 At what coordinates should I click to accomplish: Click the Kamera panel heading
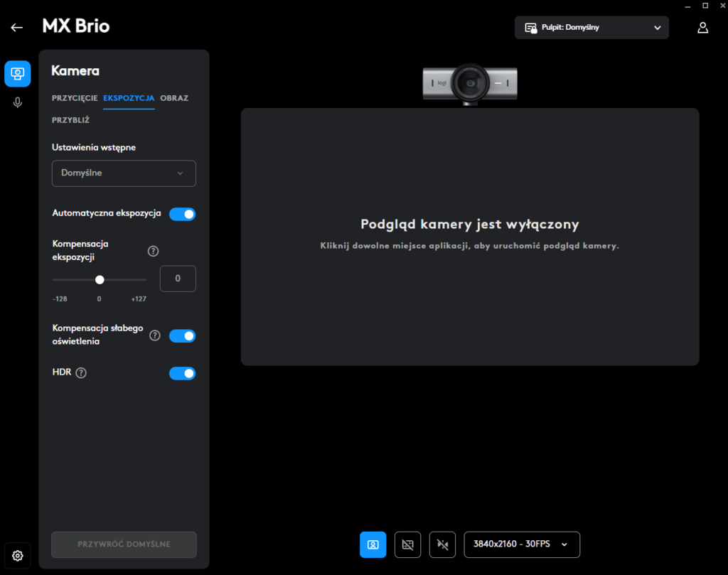(x=75, y=70)
